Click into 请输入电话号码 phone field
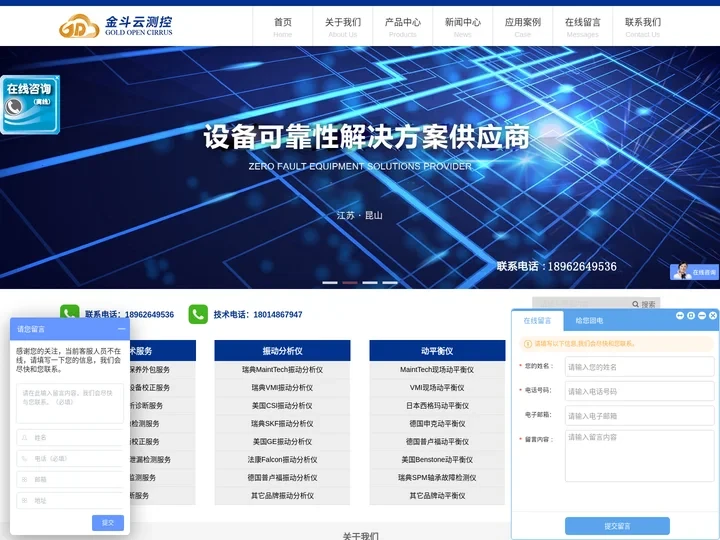 coord(640,391)
